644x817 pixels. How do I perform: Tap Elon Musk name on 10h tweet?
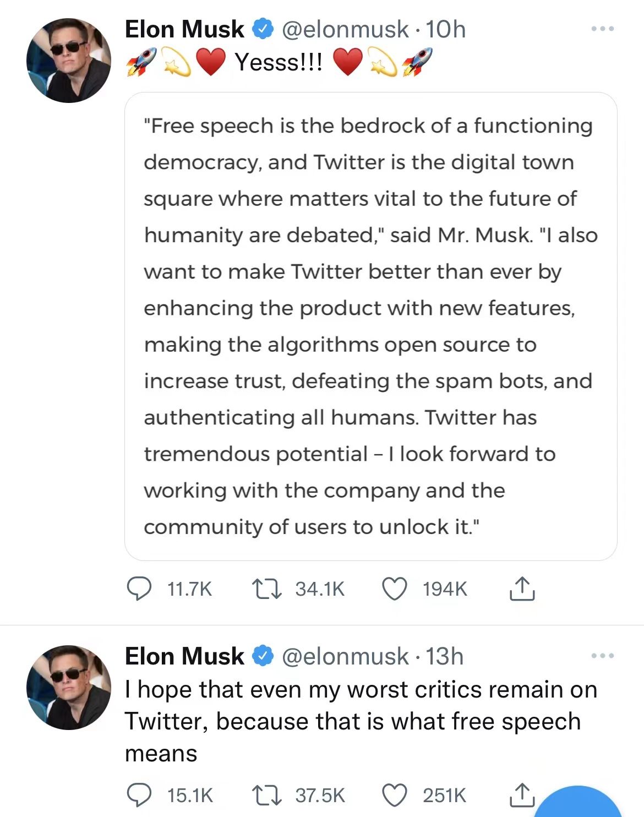pyautogui.click(x=184, y=29)
